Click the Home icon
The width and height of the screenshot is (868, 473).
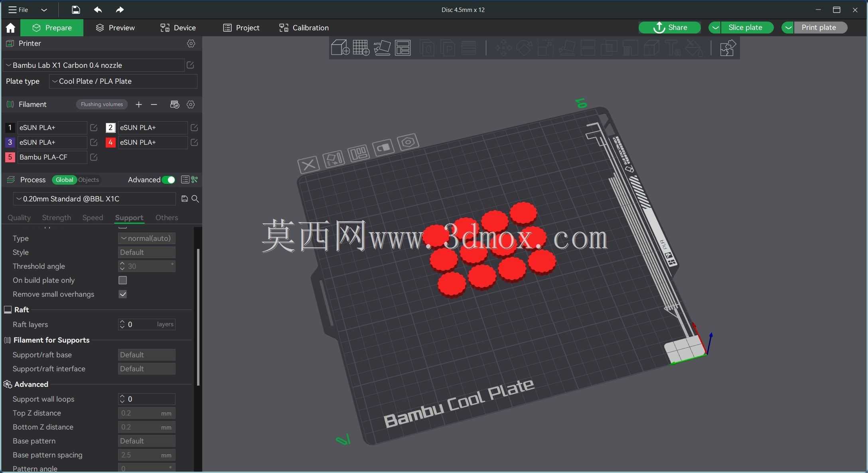click(11, 28)
